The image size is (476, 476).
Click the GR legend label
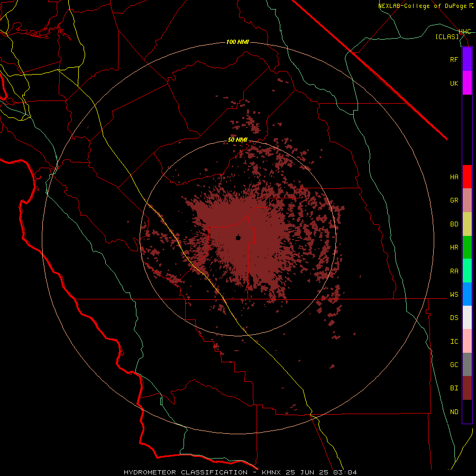click(454, 200)
